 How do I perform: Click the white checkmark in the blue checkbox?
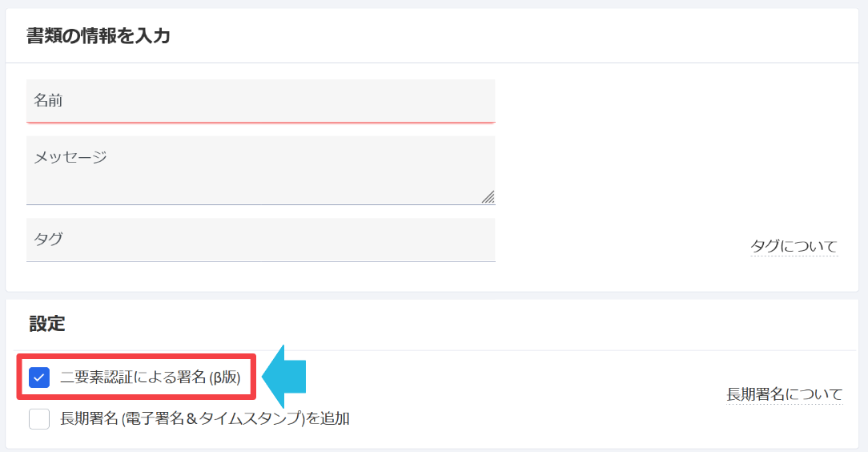[39, 377]
